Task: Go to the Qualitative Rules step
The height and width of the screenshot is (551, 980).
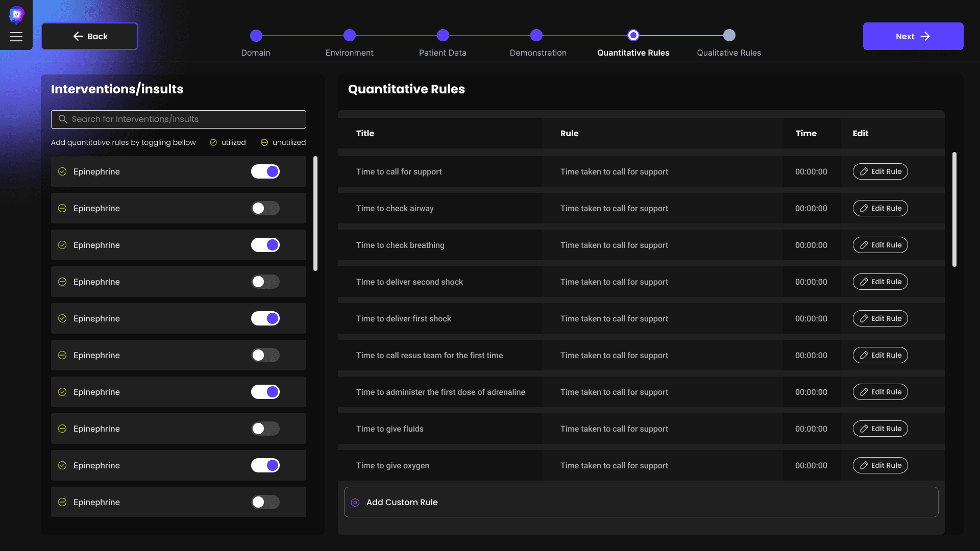Action: coord(729,36)
